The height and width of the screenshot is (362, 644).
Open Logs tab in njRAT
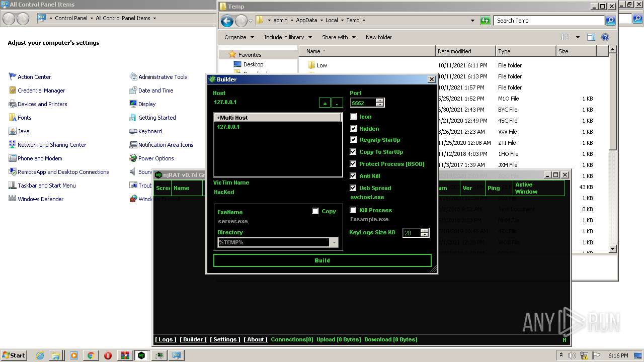(166, 339)
